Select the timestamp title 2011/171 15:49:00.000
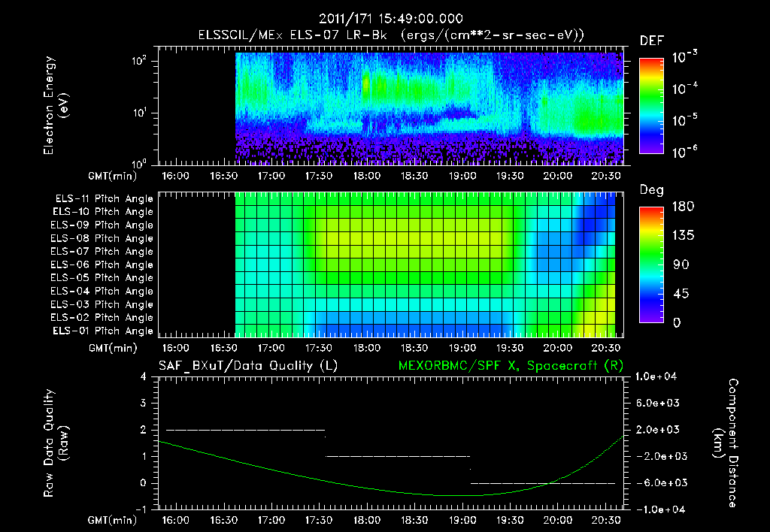The width and height of the screenshot is (770, 532). coord(391,19)
